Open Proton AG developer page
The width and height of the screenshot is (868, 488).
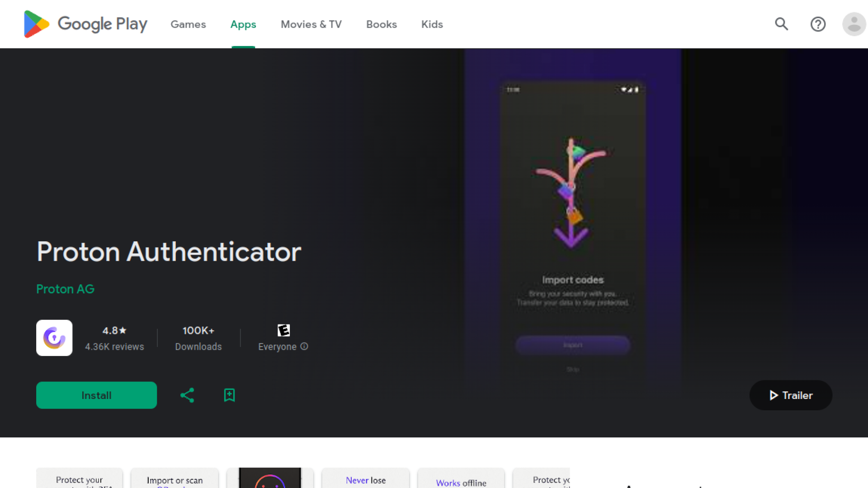65,289
